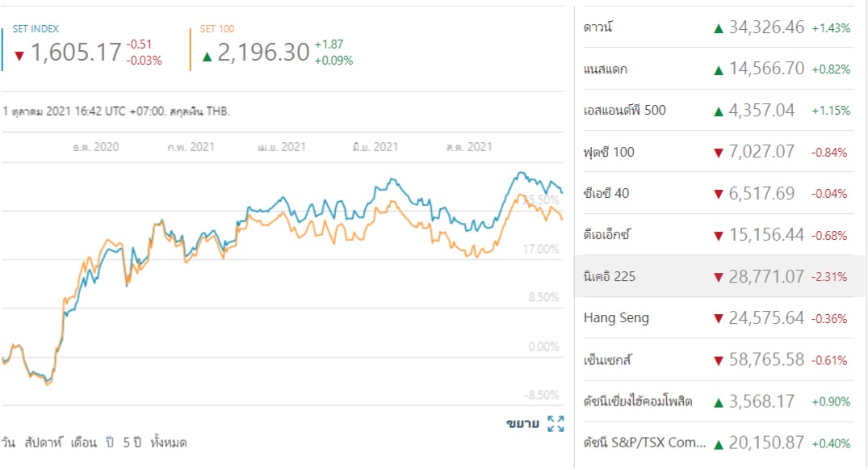Click the green up arrow beside SET 100
This screenshot has width=868, height=470.
pos(208,55)
